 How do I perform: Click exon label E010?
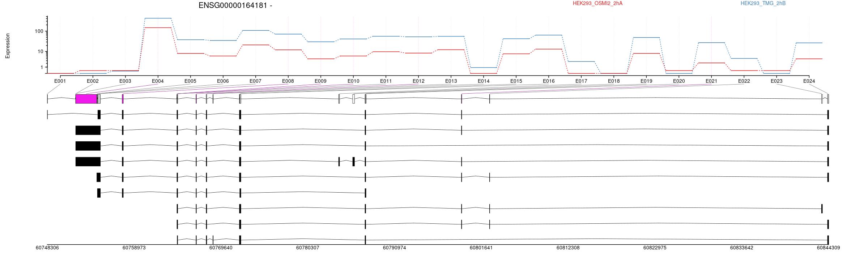pyautogui.click(x=353, y=81)
